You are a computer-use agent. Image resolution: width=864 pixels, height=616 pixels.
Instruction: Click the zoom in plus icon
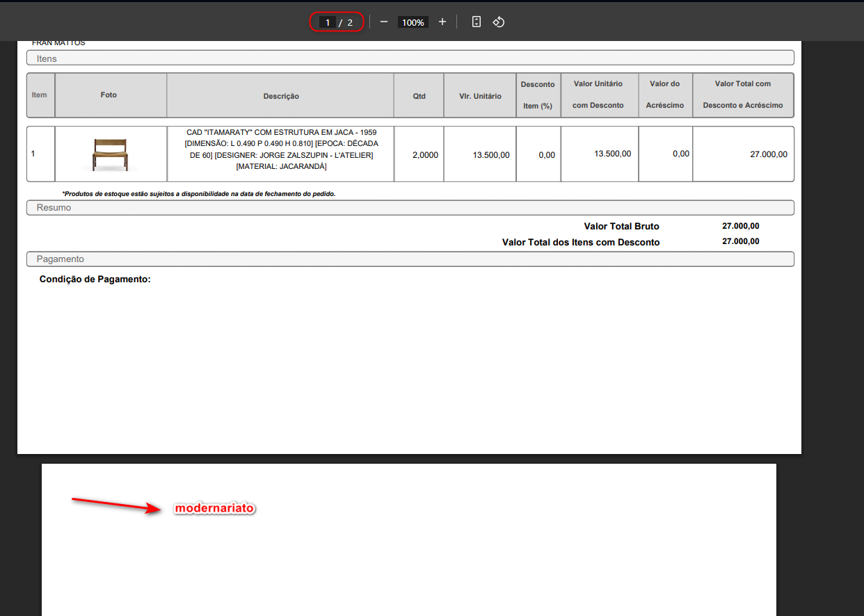pyautogui.click(x=442, y=22)
